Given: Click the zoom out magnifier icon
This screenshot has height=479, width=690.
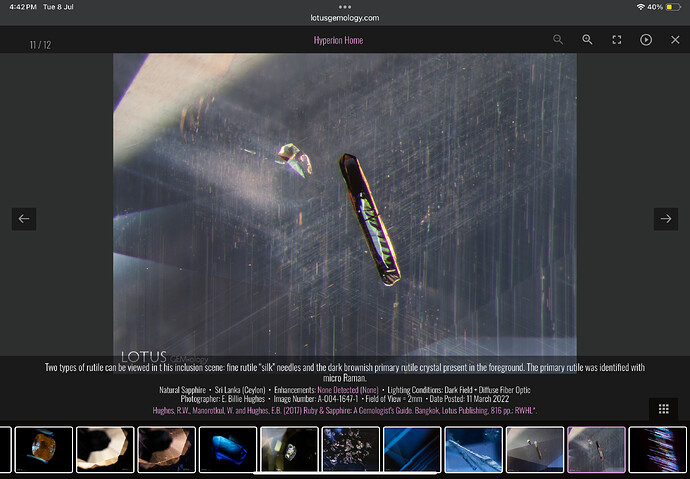Looking at the screenshot, I should click(x=558, y=40).
